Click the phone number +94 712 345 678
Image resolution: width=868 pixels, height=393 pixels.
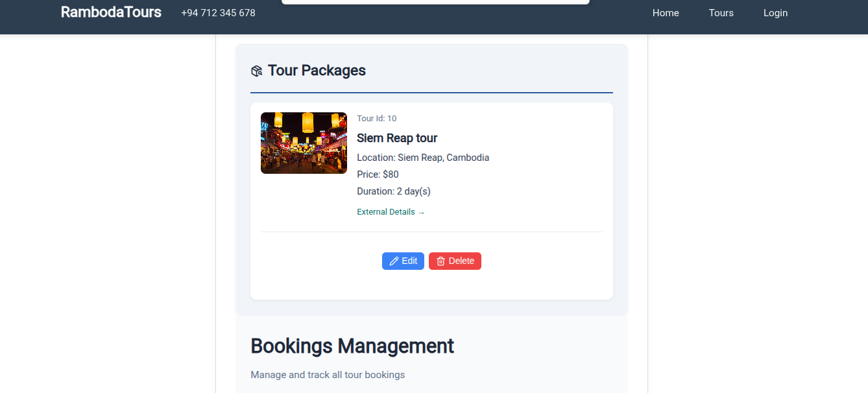coord(219,13)
